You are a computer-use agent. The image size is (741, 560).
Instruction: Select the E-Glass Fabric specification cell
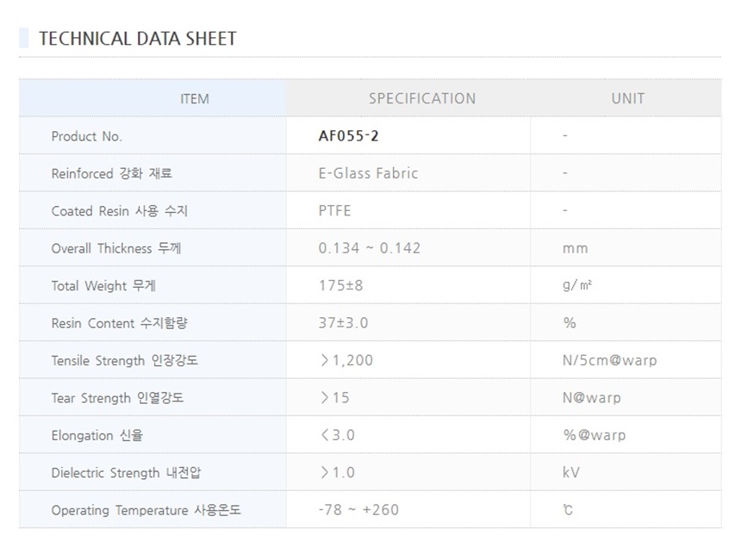pos(368,173)
